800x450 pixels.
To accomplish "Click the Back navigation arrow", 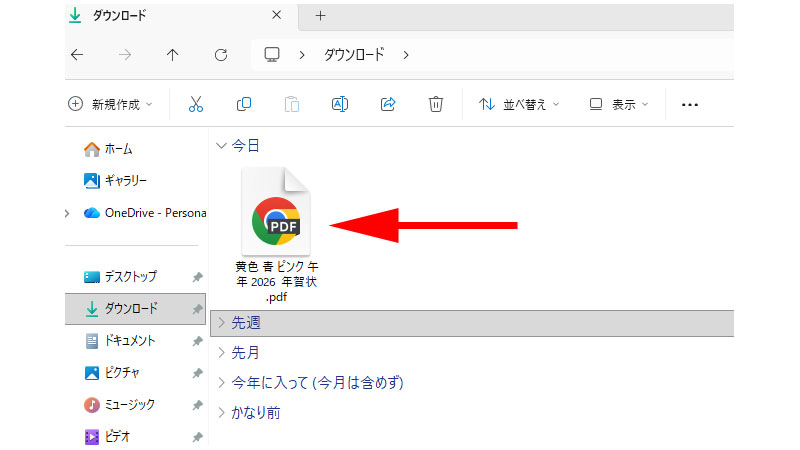I will [x=77, y=55].
